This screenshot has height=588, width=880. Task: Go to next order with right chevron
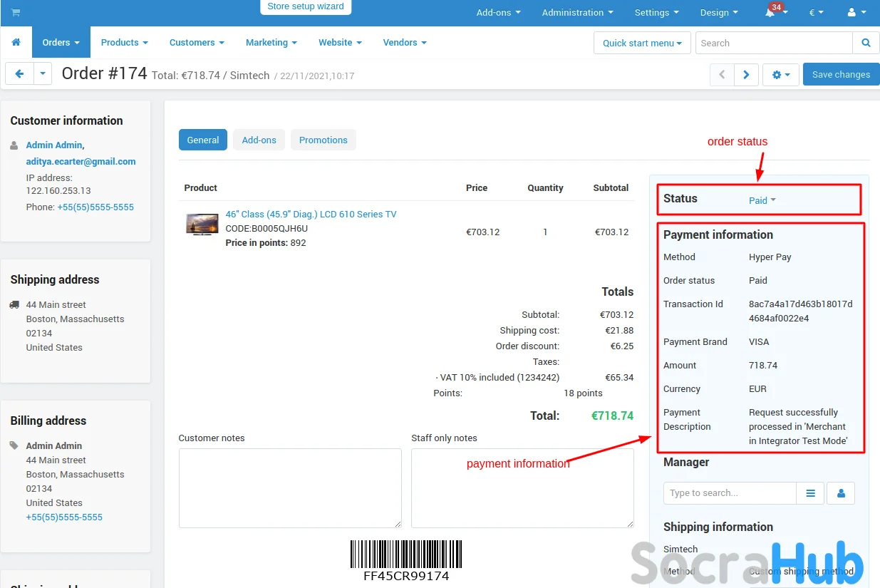746,74
